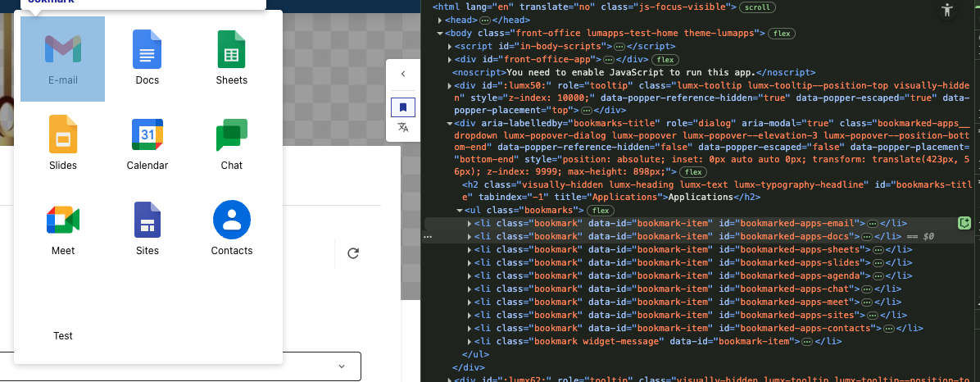Toggle flex badge on front-office-app div
The image size is (980, 382).
point(665,59)
